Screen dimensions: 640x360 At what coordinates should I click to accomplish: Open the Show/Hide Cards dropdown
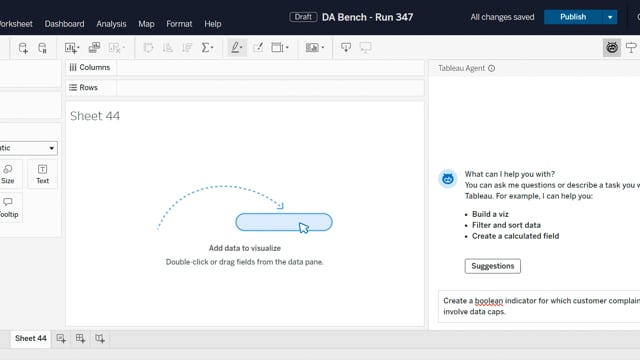(315, 48)
